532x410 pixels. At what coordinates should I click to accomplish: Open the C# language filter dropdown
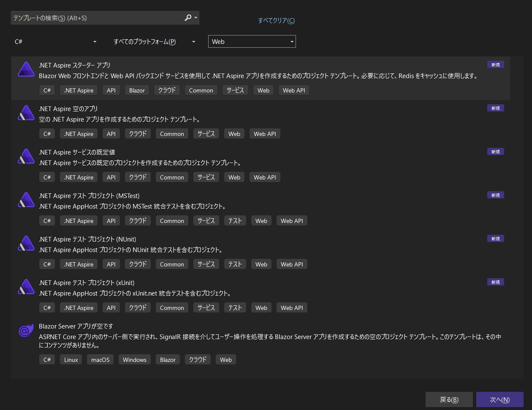coord(56,41)
